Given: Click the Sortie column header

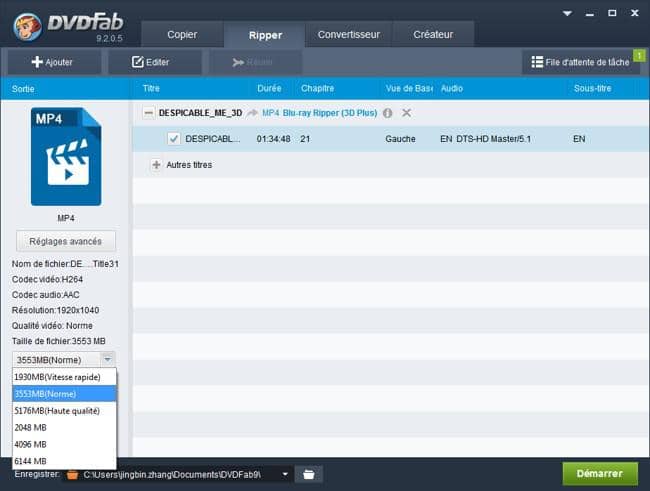Looking at the screenshot, I should point(23,89).
